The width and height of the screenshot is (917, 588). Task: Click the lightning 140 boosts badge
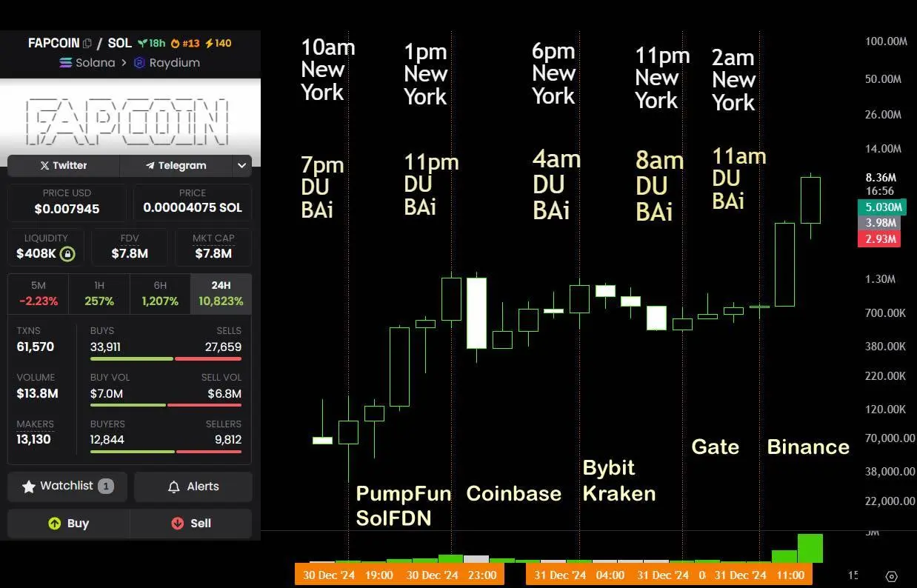point(219,44)
